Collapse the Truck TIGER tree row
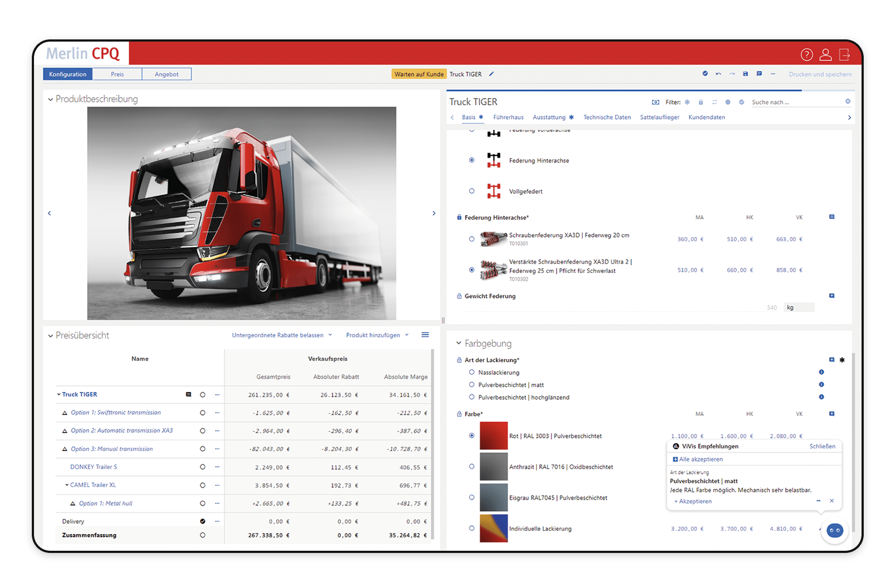Image resolution: width=895 pixels, height=588 pixels. click(x=59, y=394)
